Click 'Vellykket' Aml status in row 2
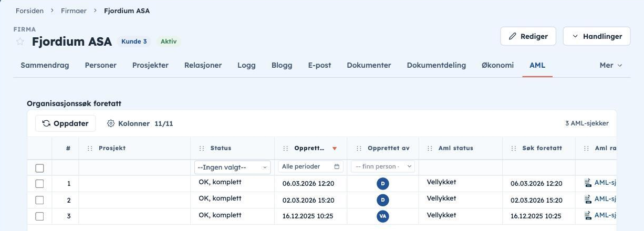The height and width of the screenshot is (231, 644). (x=441, y=198)
